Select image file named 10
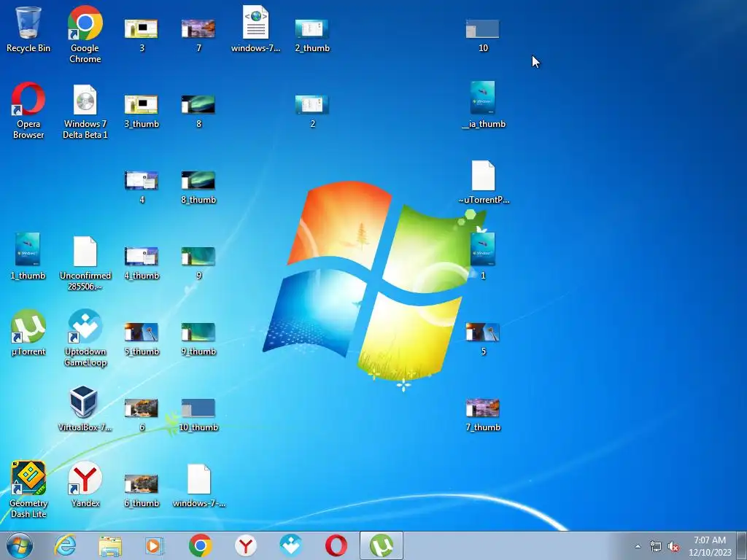This screenshot has width=747, height=560. click(x=483, y=35)
